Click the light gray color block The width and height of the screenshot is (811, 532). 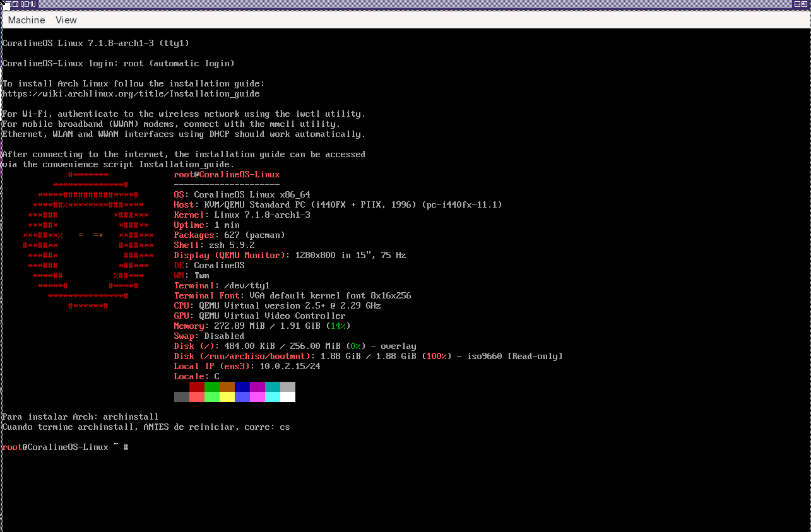pos(288,387)
